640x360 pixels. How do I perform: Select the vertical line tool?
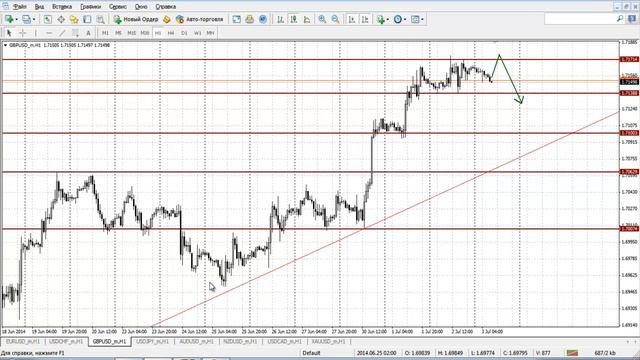tap(36, 33)
